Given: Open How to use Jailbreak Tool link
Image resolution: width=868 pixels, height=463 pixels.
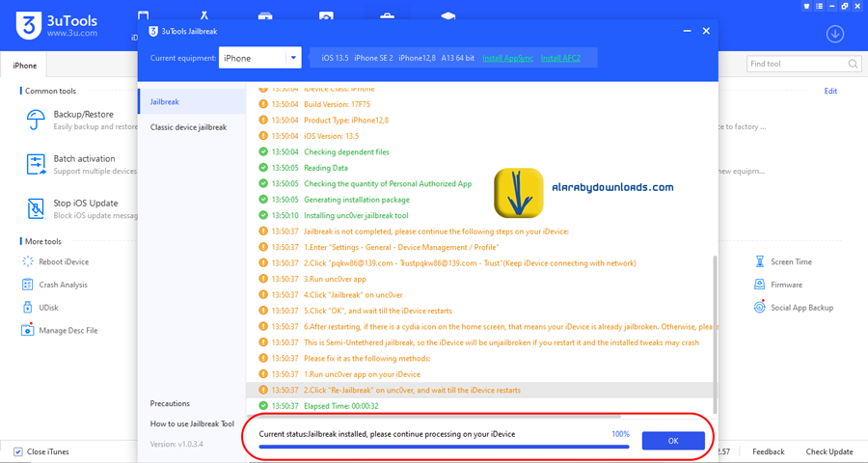Looking at the screenshot, I should pyautogui.click(x=192, y=423).
